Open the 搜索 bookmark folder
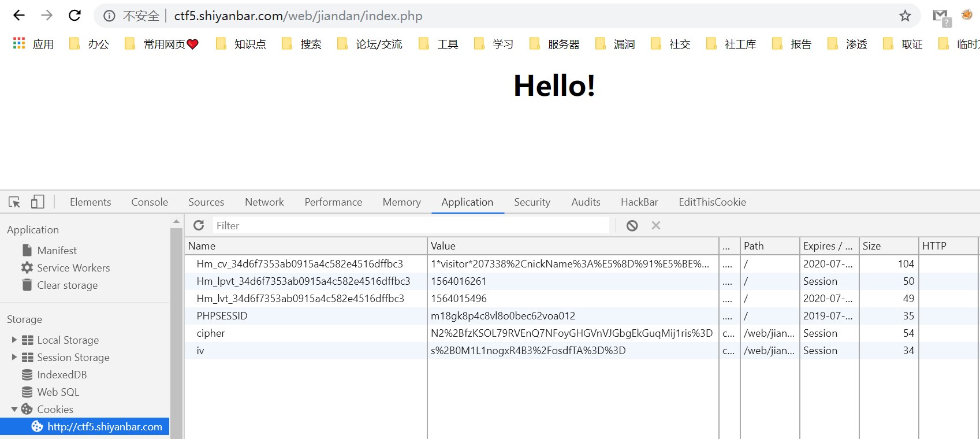Viewport: 980px width, 439px height. click(x=301, y=44)
